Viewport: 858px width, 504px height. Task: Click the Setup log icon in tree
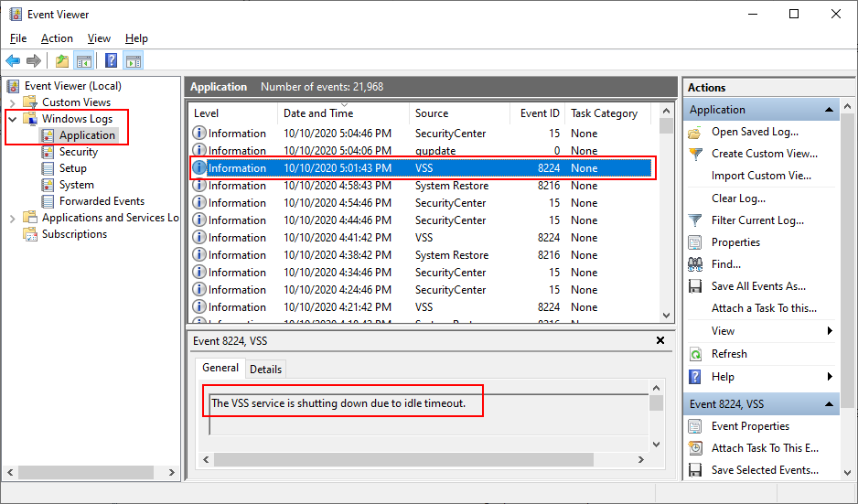(48, 168)
